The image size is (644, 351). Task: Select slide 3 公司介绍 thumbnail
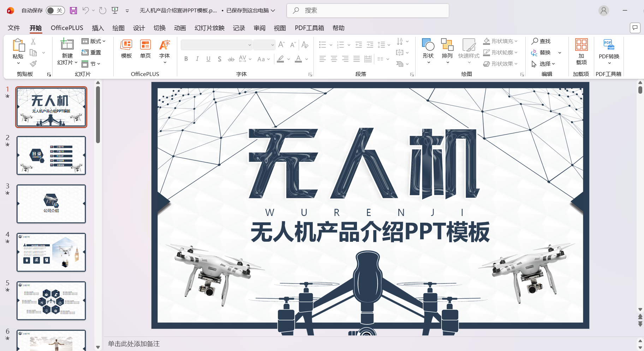[51, 204]
